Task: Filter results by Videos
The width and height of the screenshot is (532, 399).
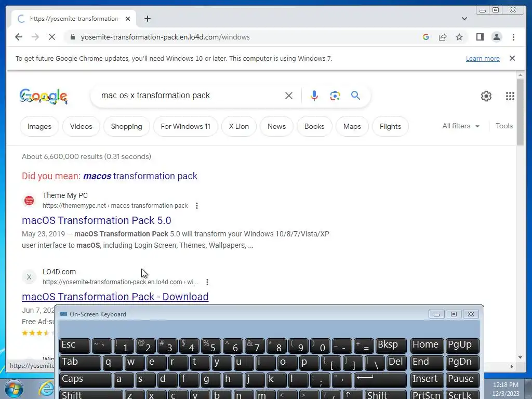Action: 81,126
